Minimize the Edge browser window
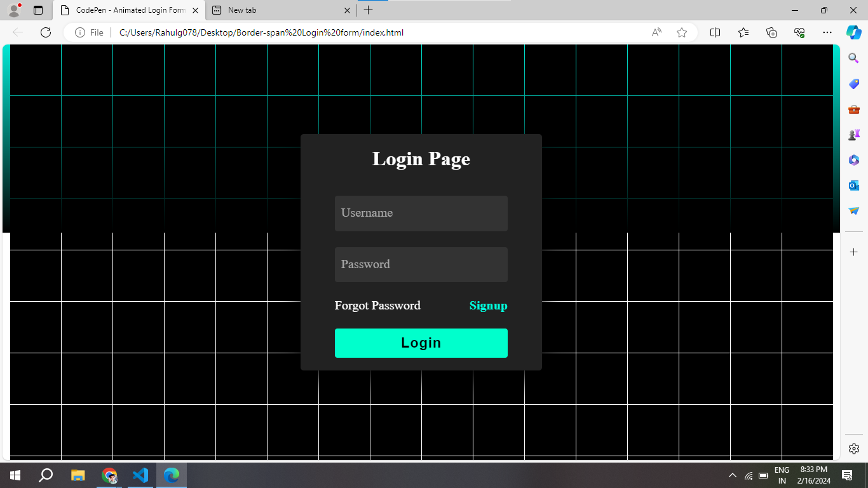This screenshot has height=488, width=868. (795, 10)
